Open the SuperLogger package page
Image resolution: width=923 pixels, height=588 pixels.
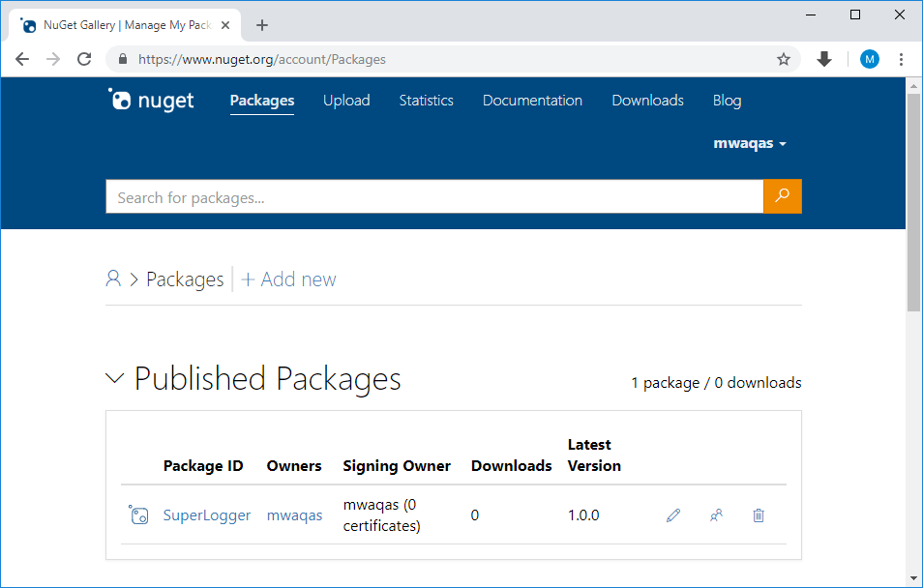tap(206, 514)
